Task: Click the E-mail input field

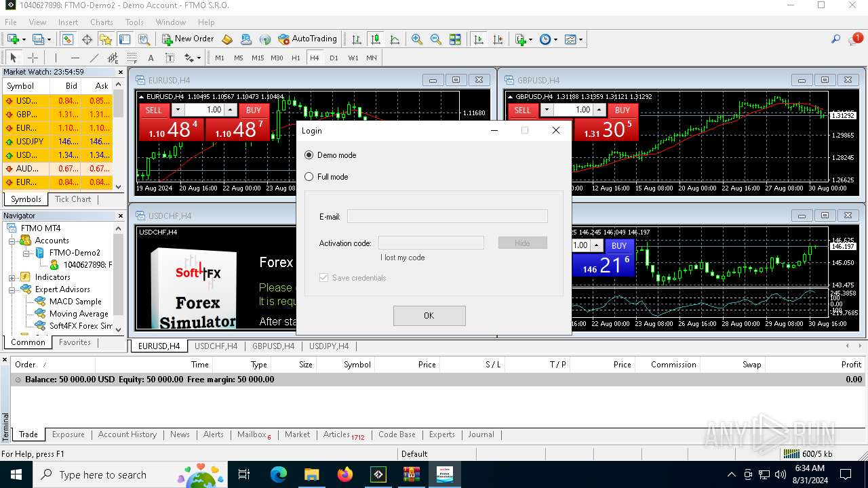Action: click(x=448, y=216)
